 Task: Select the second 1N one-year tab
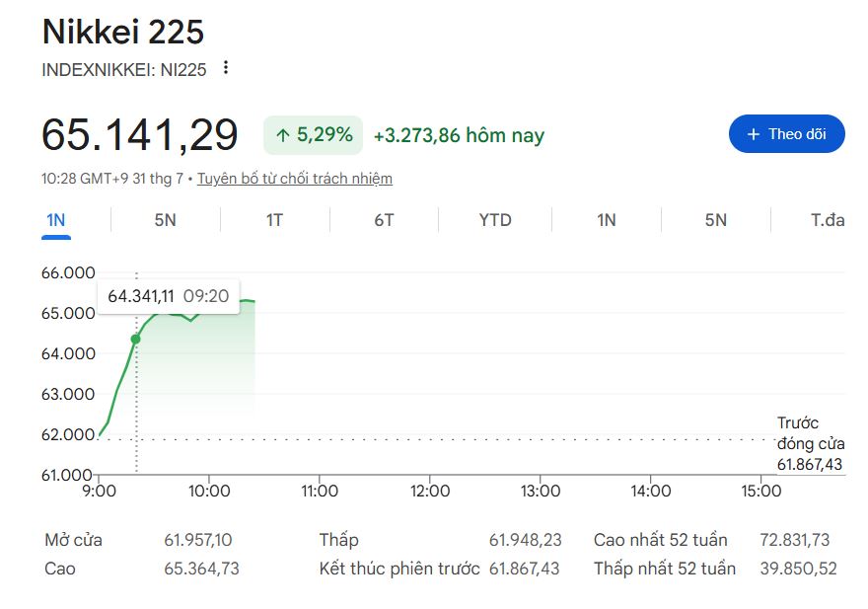[x=607, y=220]
